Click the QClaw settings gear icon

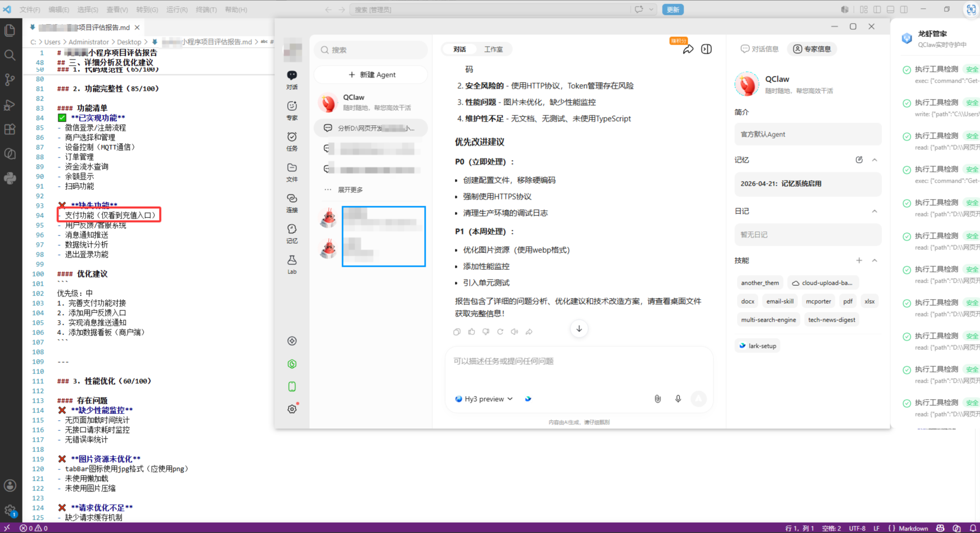tap(292, 409)
